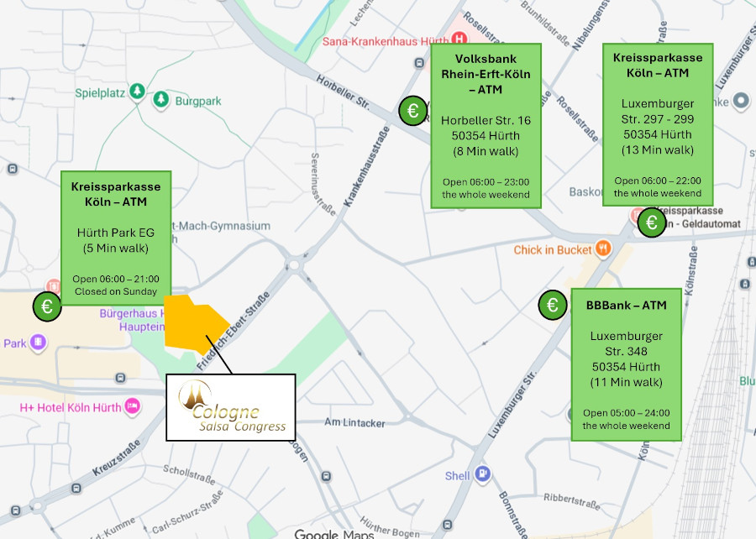Click the Burgpark tree pin
This screenshot has width=756, height=539.
[161, 100]
